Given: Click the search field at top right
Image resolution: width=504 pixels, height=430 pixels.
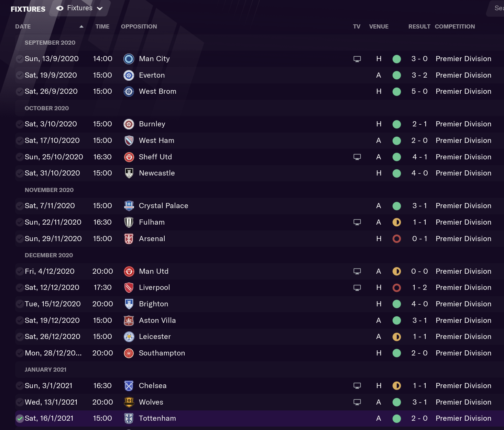Looking at the screenshot, I should click(x=495, y=8).
